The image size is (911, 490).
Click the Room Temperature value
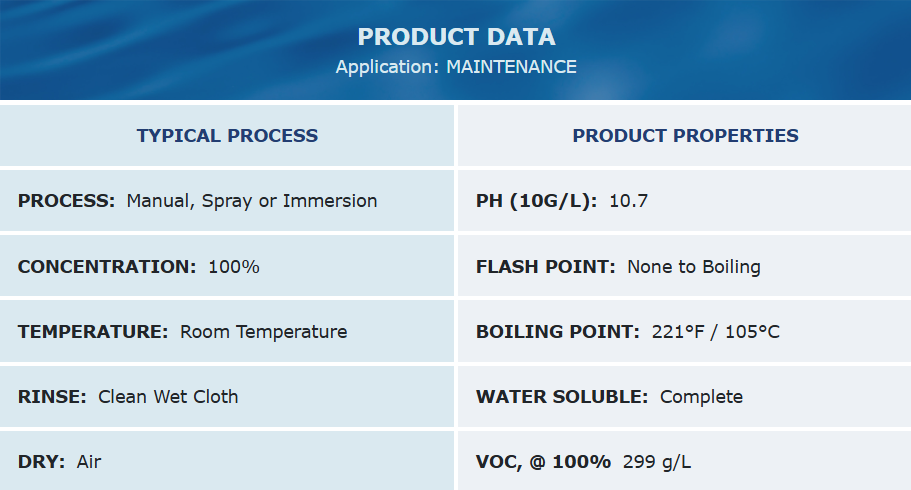click(264, 332)
